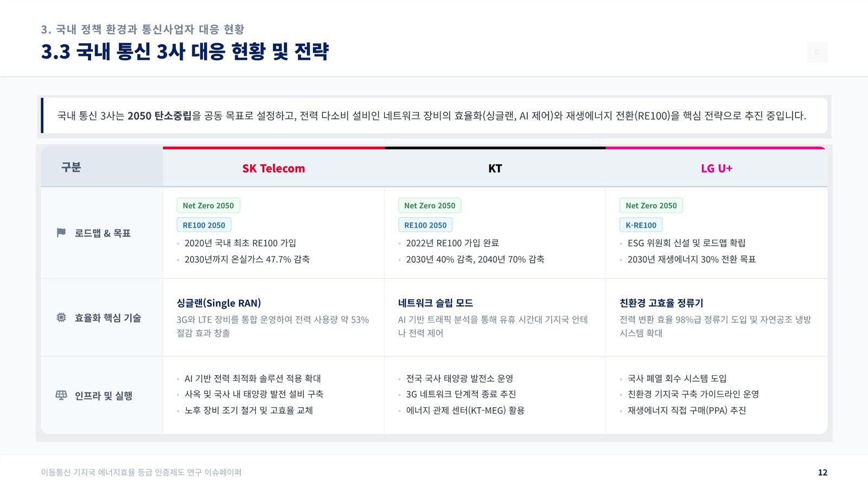Click the 친환경 고효율 정류기 heading
Viewport: 868px width, 488px height.
661,303
